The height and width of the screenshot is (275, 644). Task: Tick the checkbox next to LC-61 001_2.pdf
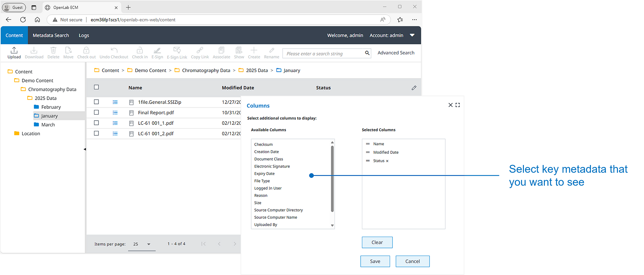[96, 133]
